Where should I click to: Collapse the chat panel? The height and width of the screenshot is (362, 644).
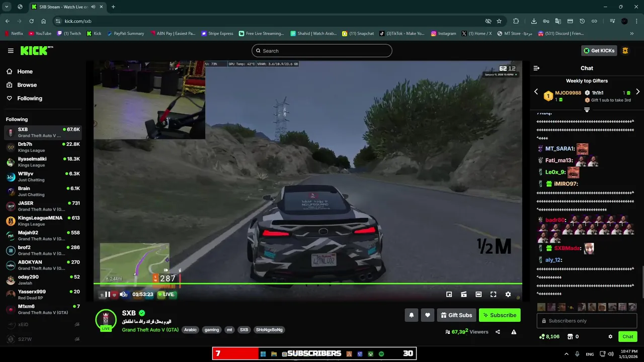coord(536,68)
